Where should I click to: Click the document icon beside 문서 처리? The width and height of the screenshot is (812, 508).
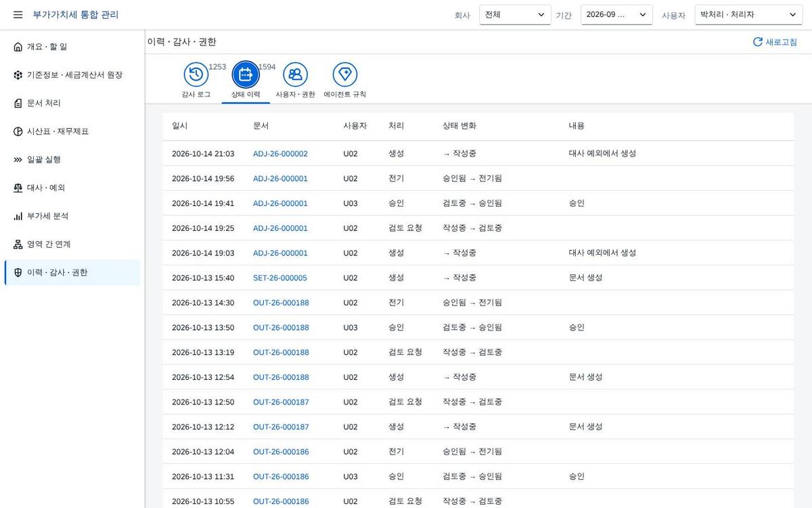click(18, 103)
